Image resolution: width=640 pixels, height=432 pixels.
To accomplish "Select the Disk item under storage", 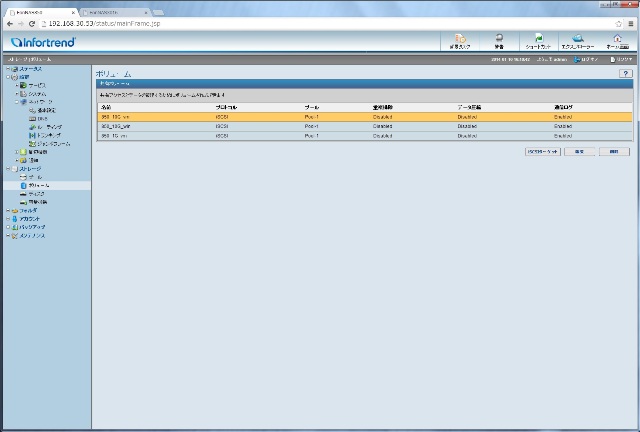I will (x=36, y=193).
